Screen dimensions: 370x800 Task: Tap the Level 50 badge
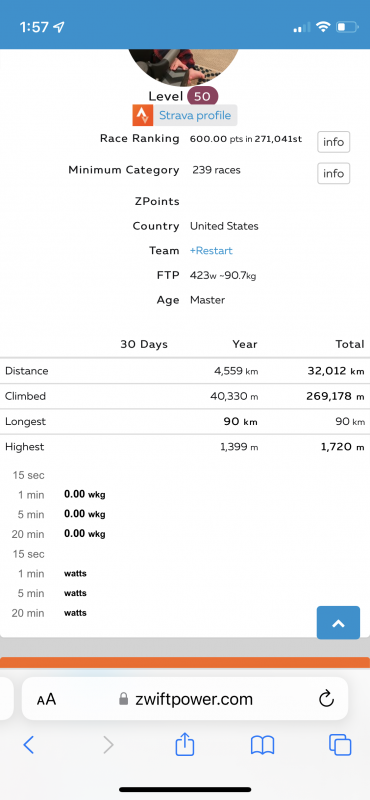(203, 96)
